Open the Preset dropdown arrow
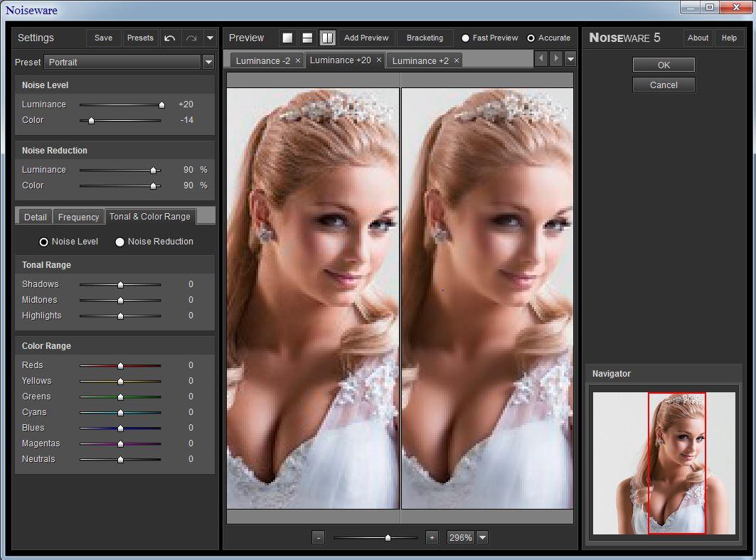This screenshot has height=560, width=756. (x=208, y=62)
